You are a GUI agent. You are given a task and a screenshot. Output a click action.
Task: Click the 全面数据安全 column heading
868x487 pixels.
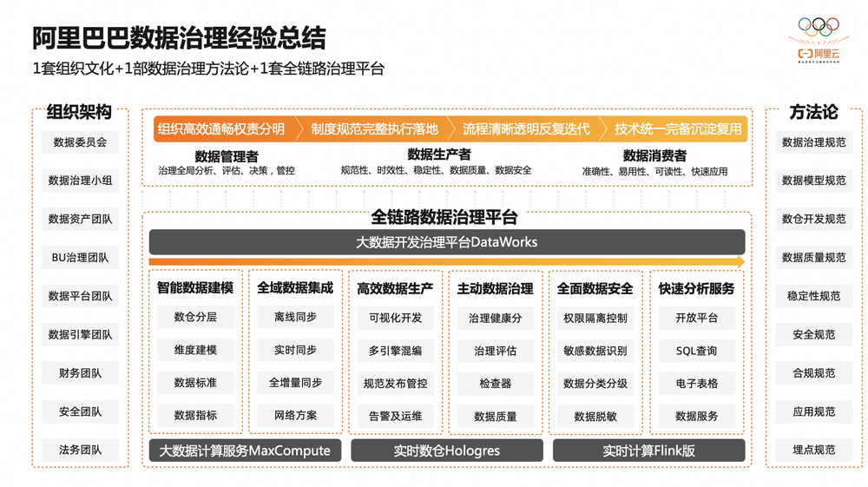pyautogui.click(x=595, y=289)
